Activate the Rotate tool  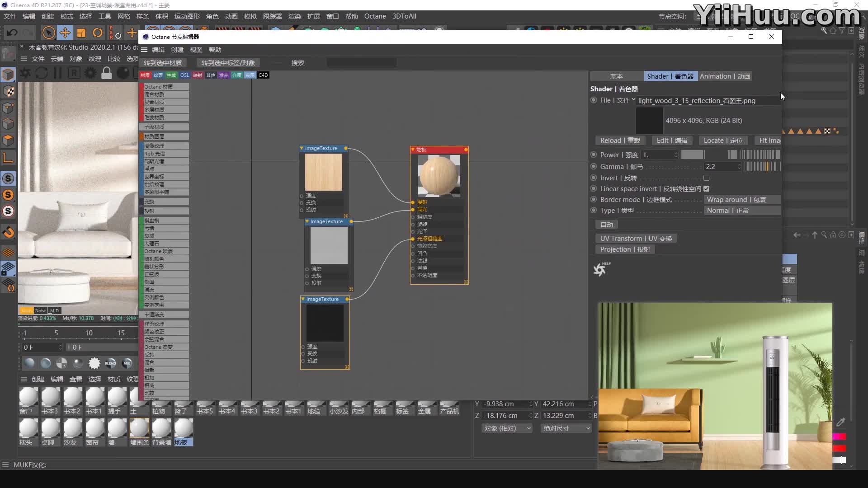[x=98, y=33]
